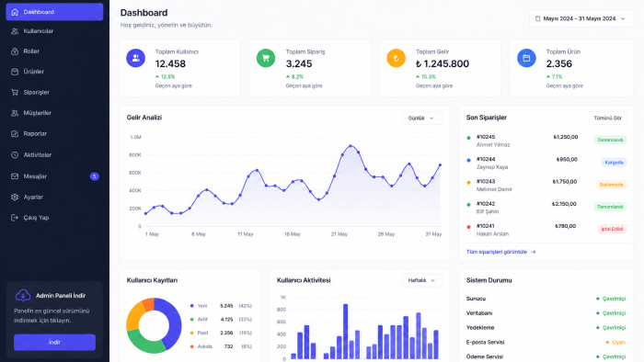
Task: Open the Dashboard home icon in sidebar
Action: click(15, 12)
